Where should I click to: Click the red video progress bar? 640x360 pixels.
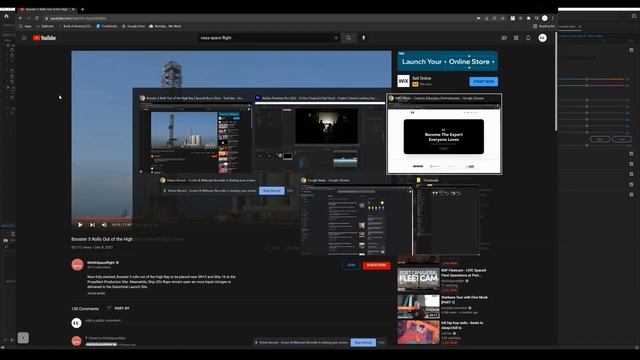(x=102, y=219)
